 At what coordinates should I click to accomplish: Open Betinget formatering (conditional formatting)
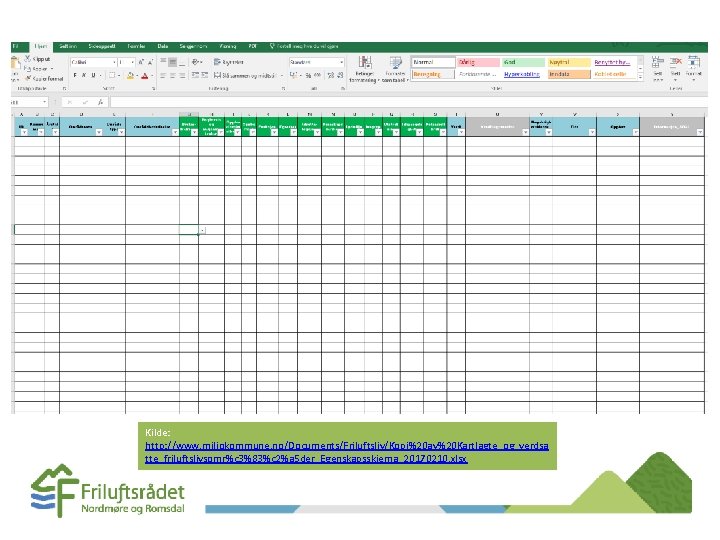click(365, 69)
